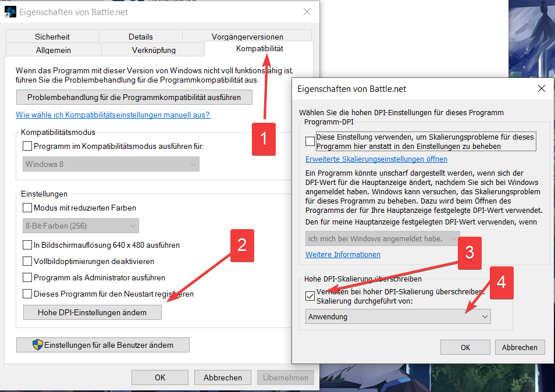This screenshot has height=392, width=555.
Task: Click Abbrechen in the DPI dialog
Action: [x=520, y=347]
